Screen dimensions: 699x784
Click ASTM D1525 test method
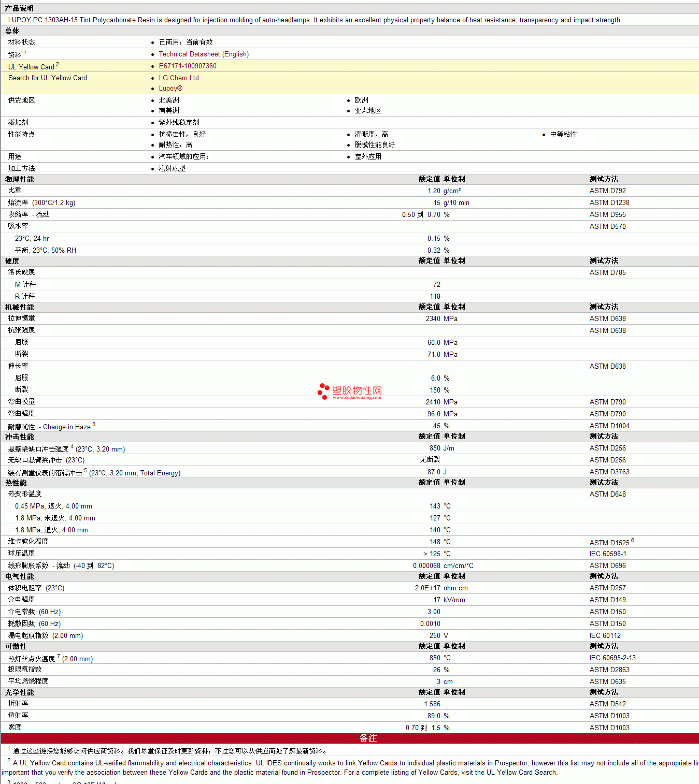609,543
